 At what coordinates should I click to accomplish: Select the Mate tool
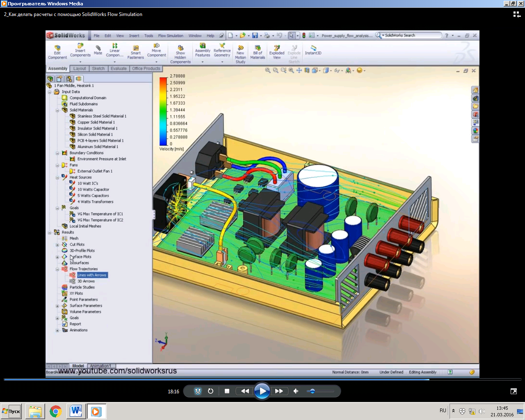[x=98, y=50]
